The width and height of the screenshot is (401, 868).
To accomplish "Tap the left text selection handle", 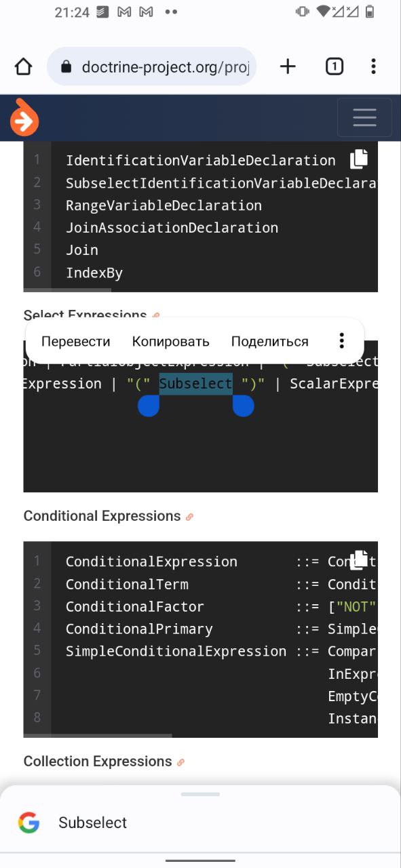I will (x=149, y=406).
